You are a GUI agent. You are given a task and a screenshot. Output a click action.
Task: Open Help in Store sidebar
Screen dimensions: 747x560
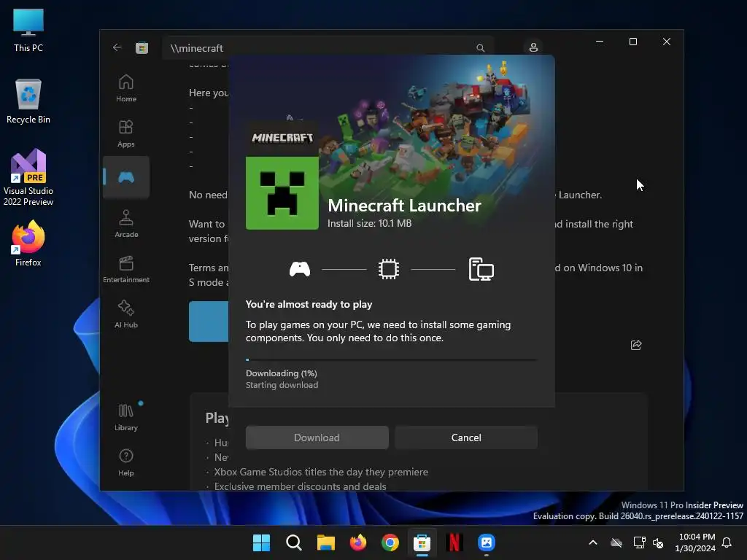pyautogui.click(x=126, y=462)
